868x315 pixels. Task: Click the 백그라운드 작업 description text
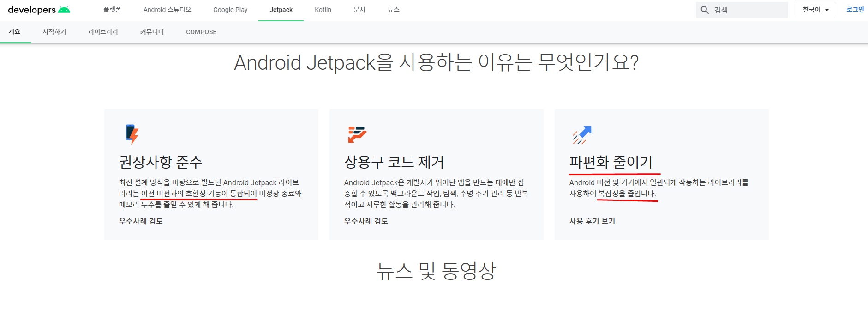[416, 194]
